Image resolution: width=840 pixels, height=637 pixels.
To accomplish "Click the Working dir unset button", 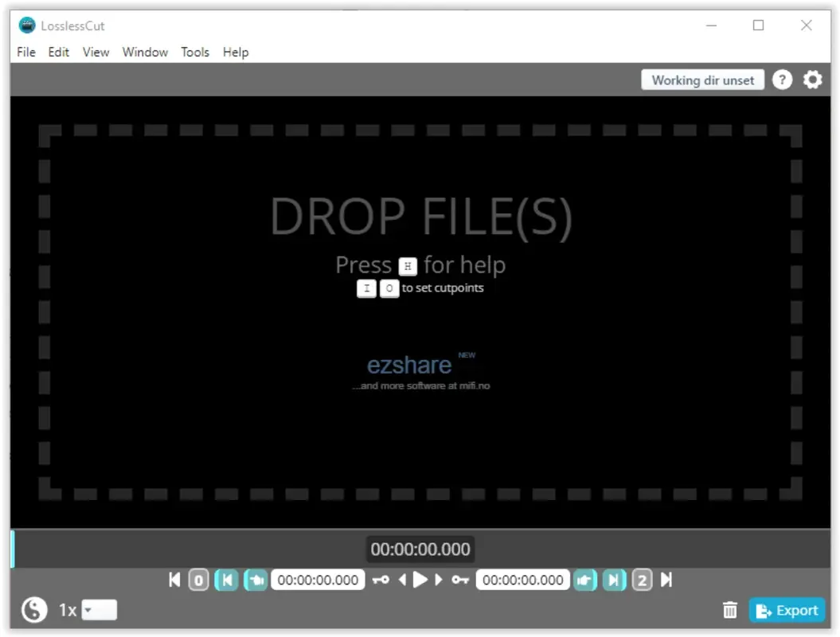I will coord(702,80).
